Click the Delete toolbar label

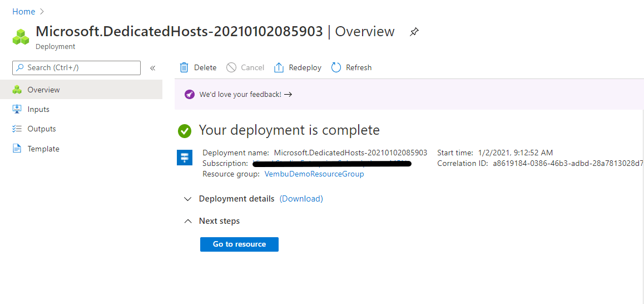coord(205,67)
